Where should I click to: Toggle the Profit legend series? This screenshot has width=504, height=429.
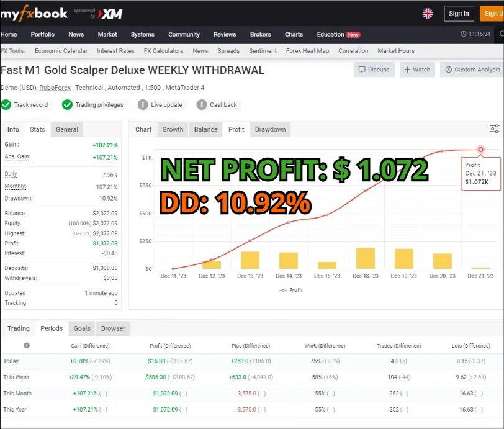(x=291, y=290)
